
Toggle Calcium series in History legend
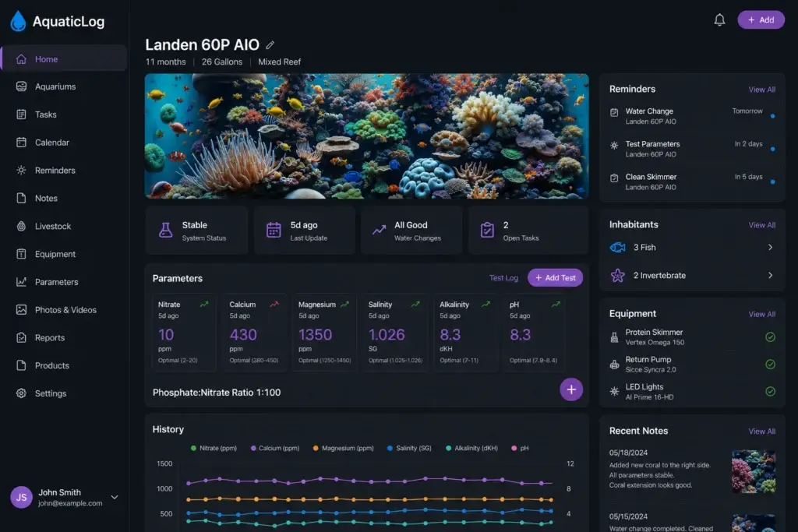tap(275, 448)
